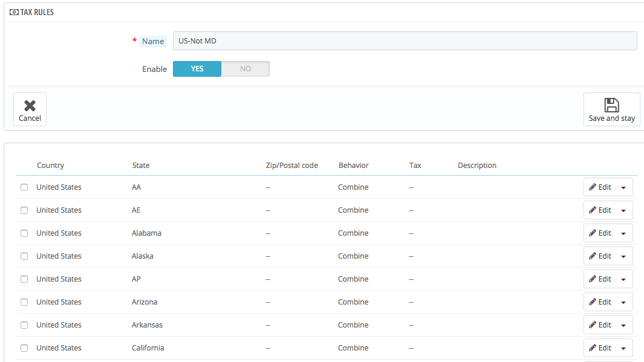This screenshot has height=362, width=644.
Task: Show more actions for Arkansas row
Action: point(623,326)
